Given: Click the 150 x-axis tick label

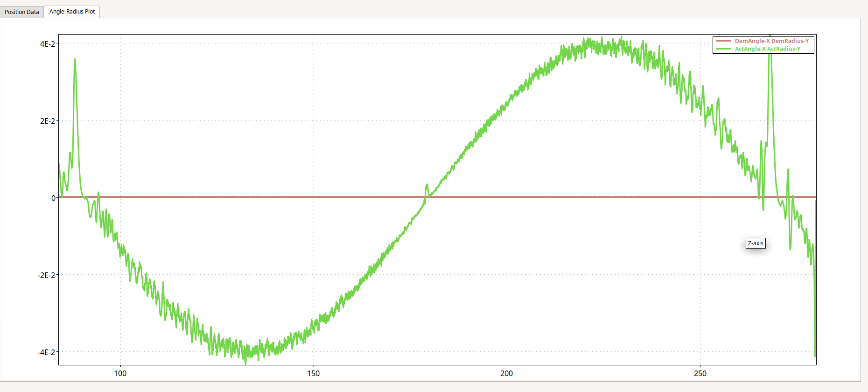Looking at the screenshot, I should pos(314,373).
